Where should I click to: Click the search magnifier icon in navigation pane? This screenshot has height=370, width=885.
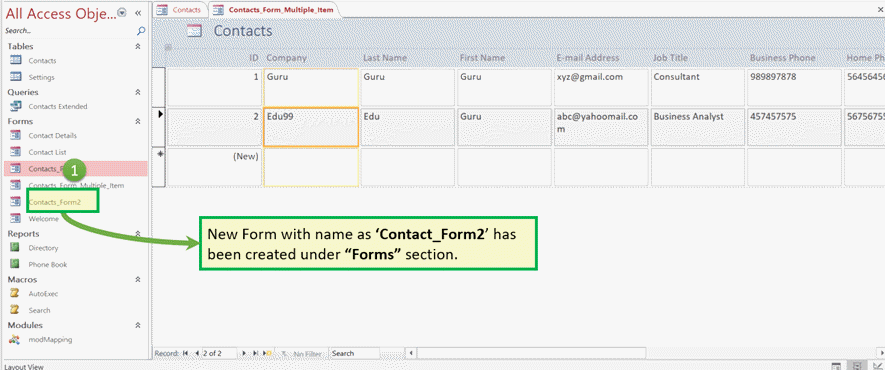click(141, 31)
